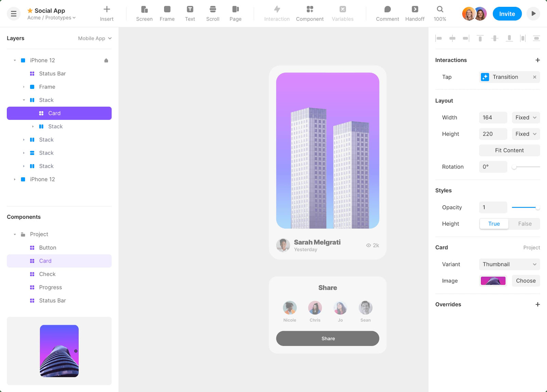Open the hamburger main menu
547x392 pixels.
14,14
